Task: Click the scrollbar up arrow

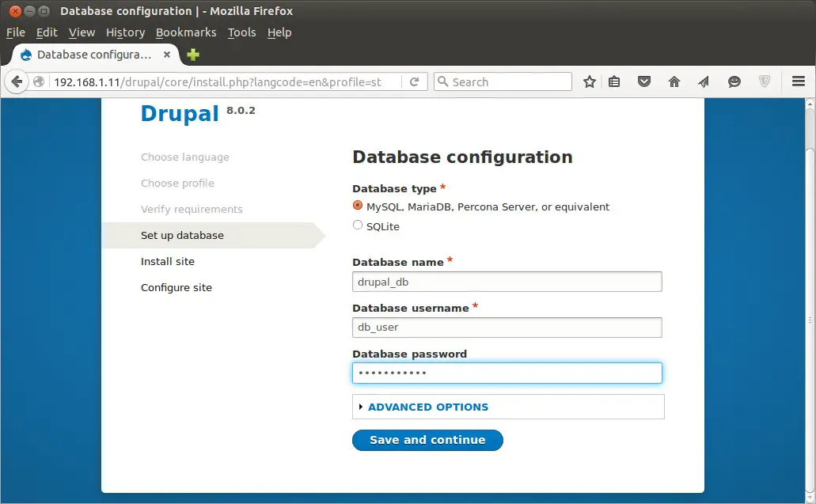Action: pos(810,104)
